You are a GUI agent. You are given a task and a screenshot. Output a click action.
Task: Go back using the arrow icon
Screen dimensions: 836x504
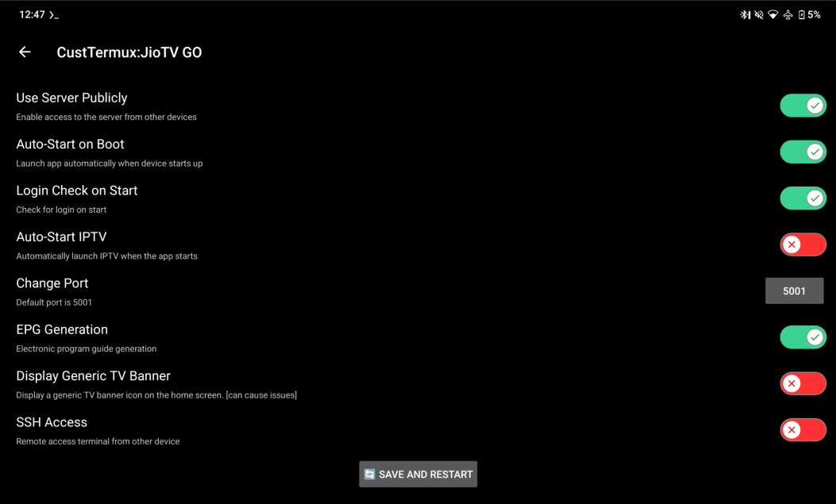pyautogui.click(x=25, y=52)
